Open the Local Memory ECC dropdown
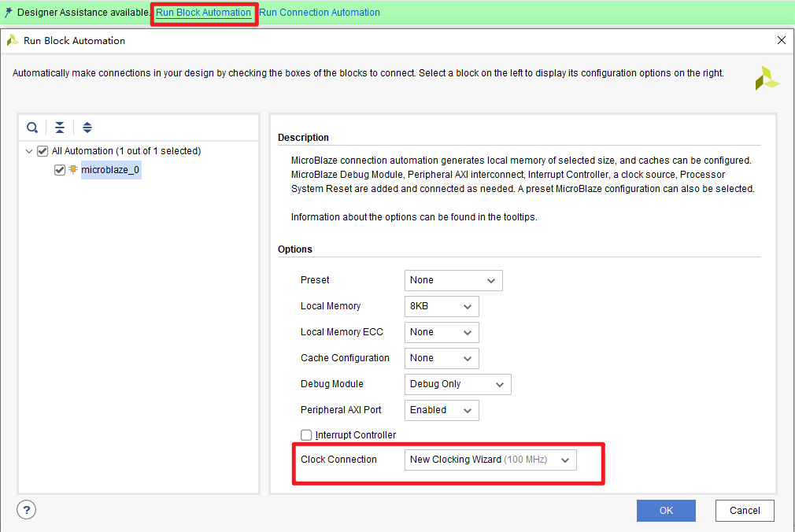 [442, 332]
